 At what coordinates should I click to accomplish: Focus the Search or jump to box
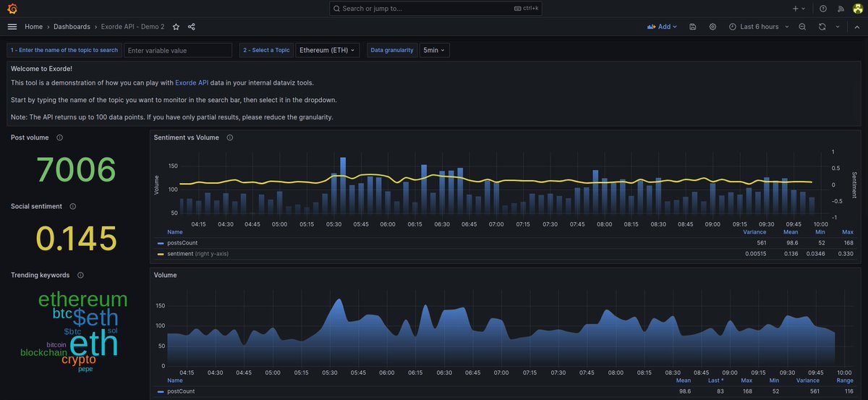point(435,9)
